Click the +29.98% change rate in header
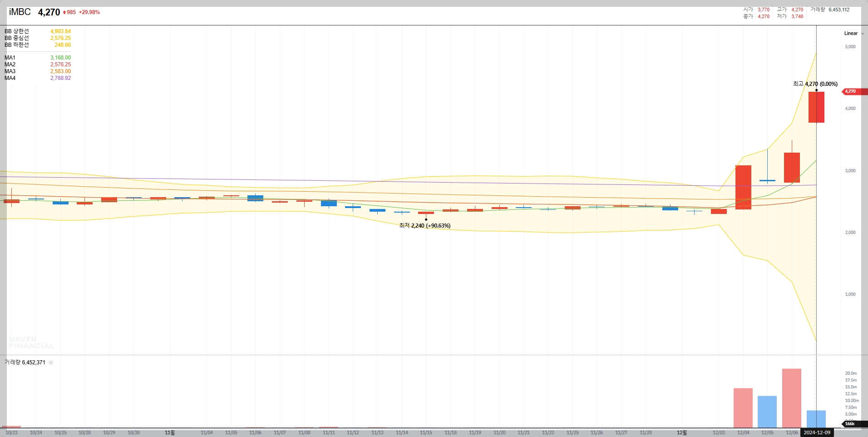Screen dimensions: 868x437 [89, 12]
